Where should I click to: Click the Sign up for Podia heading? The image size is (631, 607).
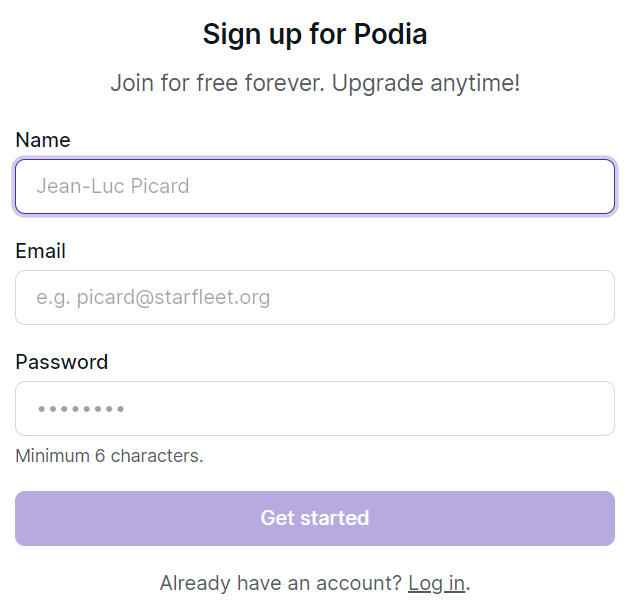click(315, 34)
